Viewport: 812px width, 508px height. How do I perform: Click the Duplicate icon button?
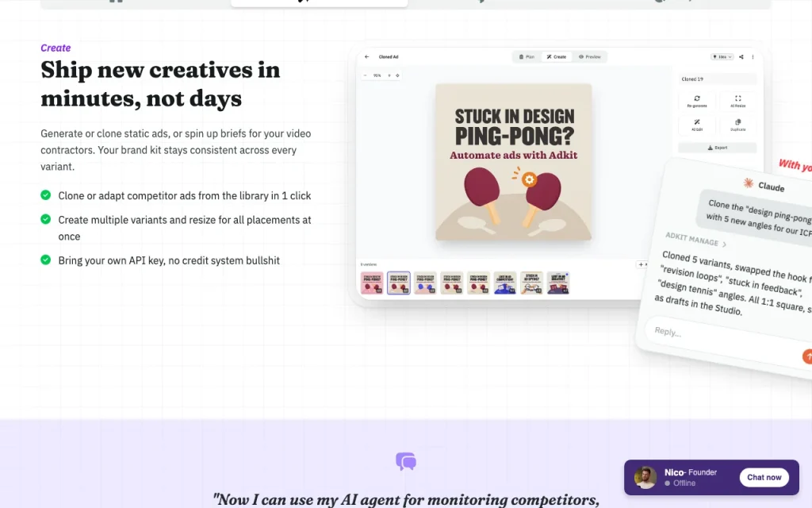[x=738, y=125]
